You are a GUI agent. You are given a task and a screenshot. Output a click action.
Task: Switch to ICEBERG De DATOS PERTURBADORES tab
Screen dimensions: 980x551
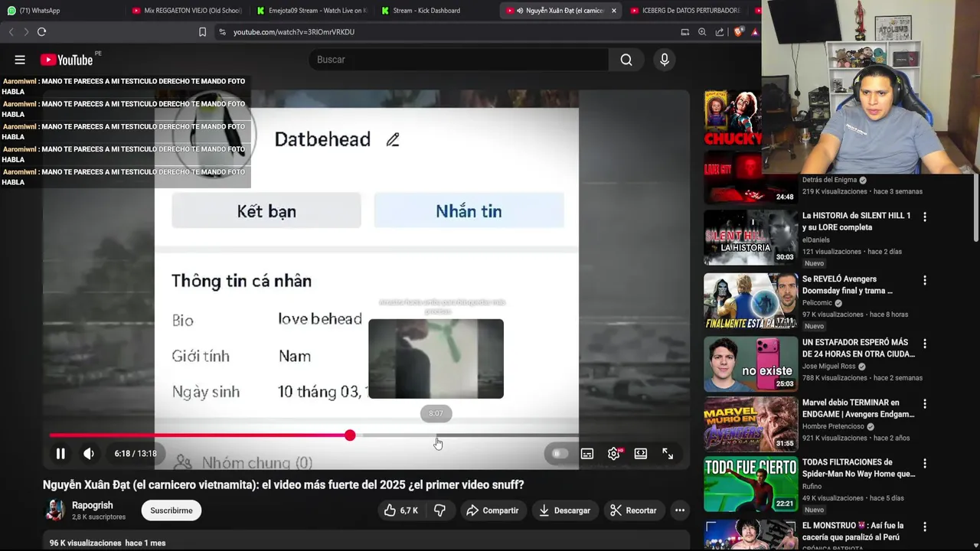click(685, 11)
